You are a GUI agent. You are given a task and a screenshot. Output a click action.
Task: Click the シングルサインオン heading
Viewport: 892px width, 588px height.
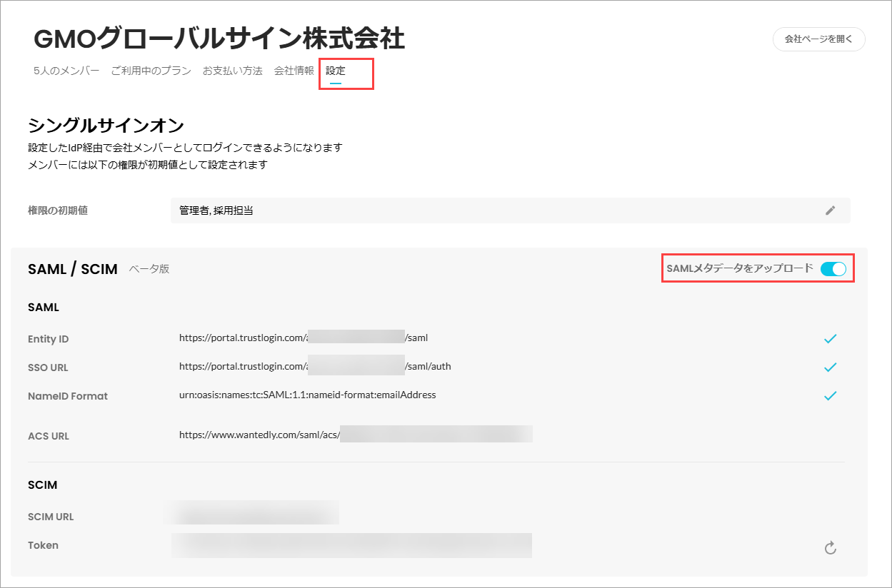(106, 126)
